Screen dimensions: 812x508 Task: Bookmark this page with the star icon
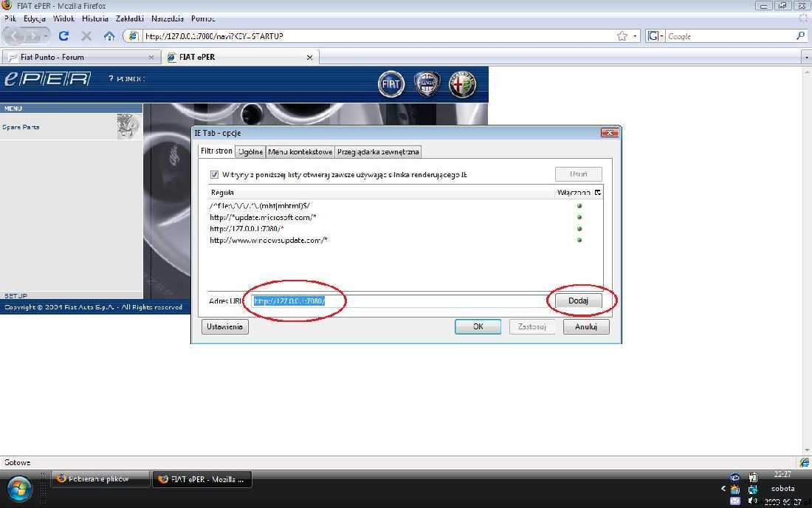(x=622, y=35)
